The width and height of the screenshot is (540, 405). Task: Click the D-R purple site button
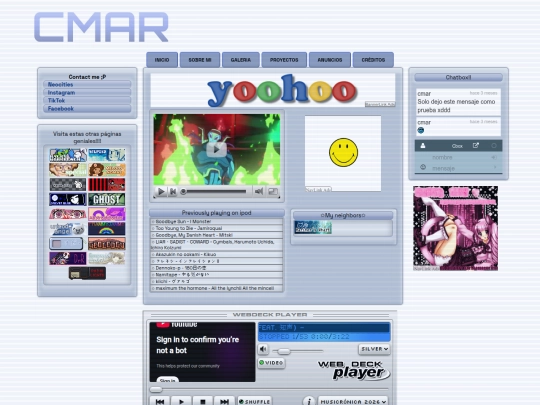(68, 258)
